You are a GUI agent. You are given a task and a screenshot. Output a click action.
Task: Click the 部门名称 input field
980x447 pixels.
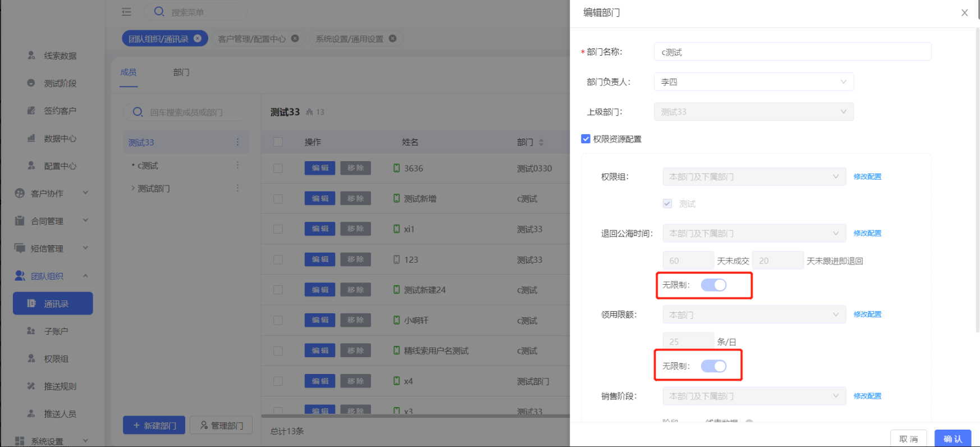click(792, 52)
